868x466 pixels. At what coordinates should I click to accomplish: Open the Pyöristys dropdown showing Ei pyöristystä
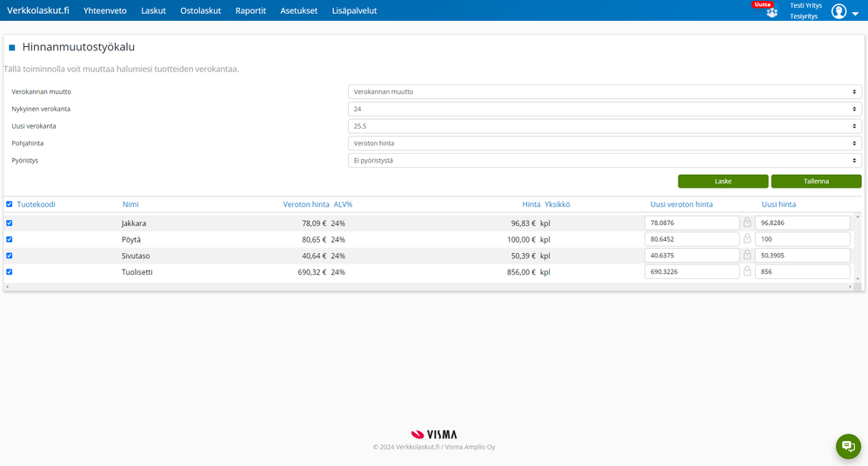pos(604,161)
